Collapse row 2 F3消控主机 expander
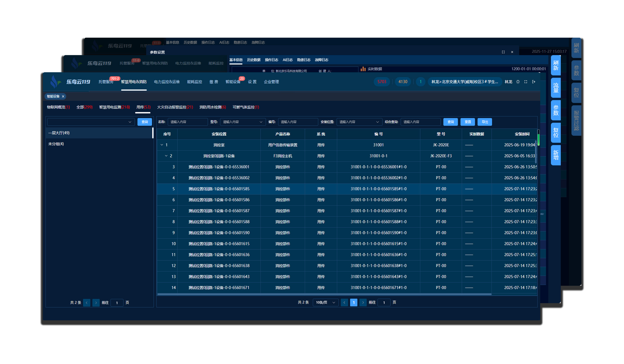This screenshot has width=624, height=364. (166, 156)
